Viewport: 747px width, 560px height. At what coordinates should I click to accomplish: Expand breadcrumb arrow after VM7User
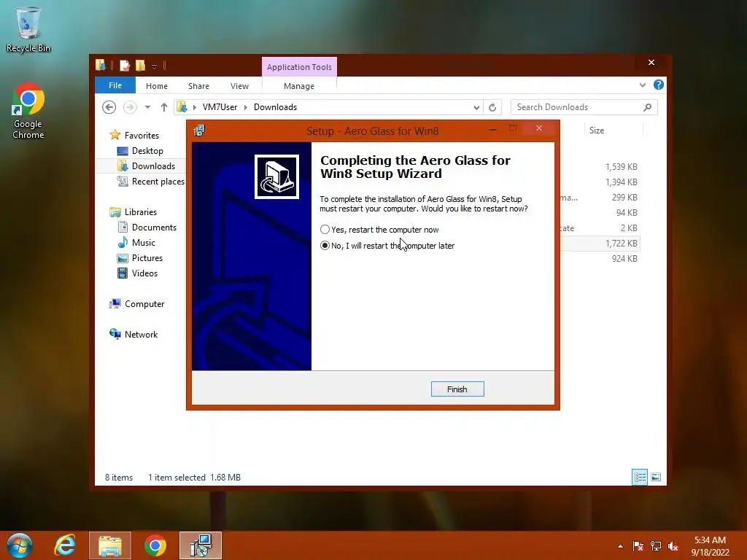click(x=246, y=107)
